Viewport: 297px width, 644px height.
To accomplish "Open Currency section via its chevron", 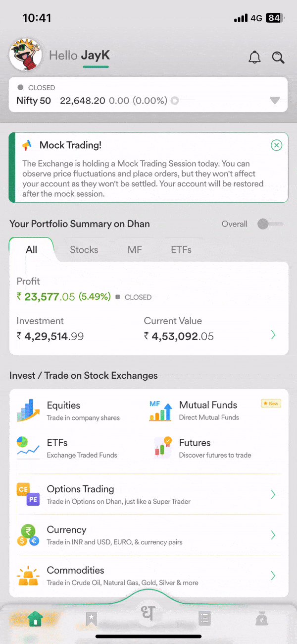I will click(x=273, y=535).
